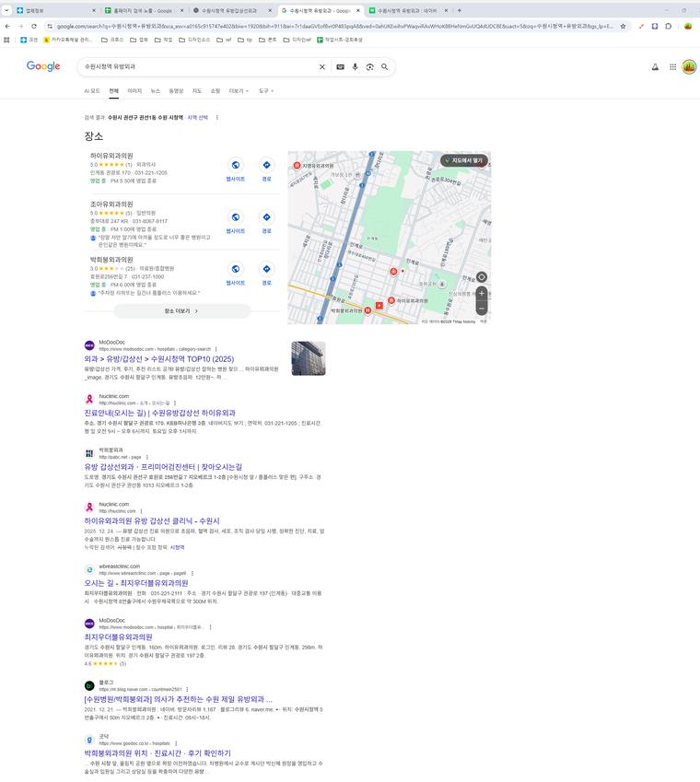Open the building thumbnail of MoDooDoc result
Image resolution: width=700 pixels, height=782 pixels.
pos(309,358)
